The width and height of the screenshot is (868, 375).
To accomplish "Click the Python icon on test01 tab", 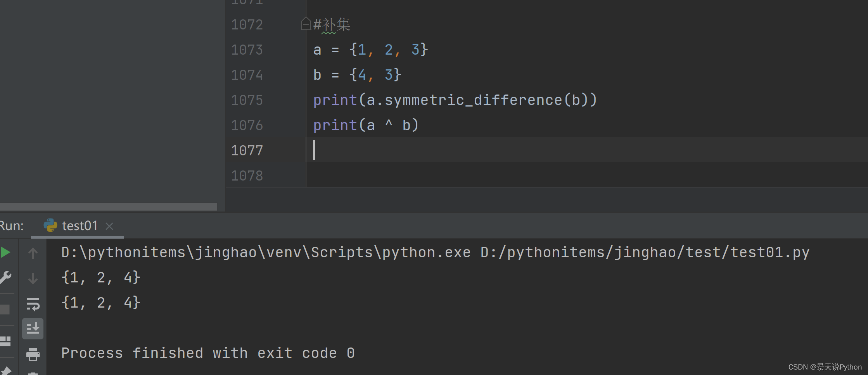I will pos(50,225).
